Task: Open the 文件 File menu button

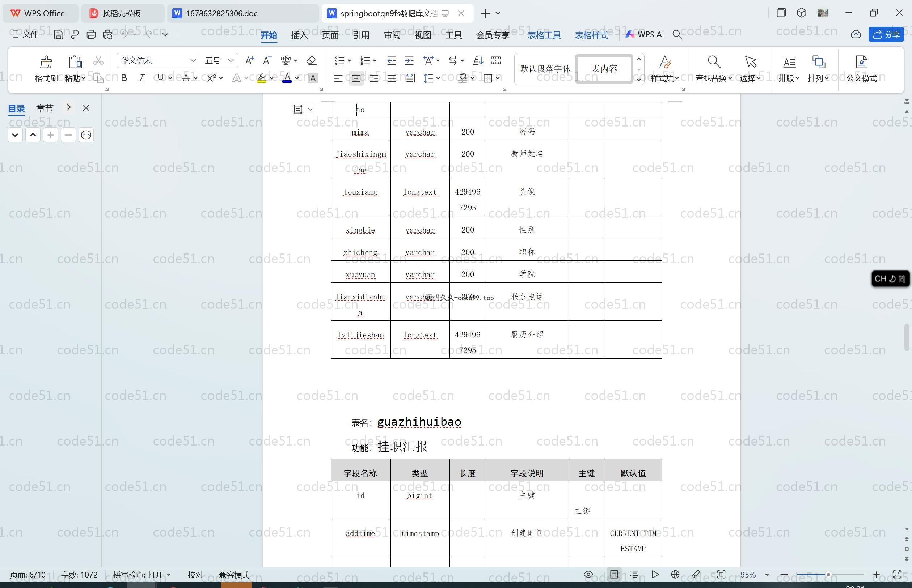Action: [x=25, y=34]
